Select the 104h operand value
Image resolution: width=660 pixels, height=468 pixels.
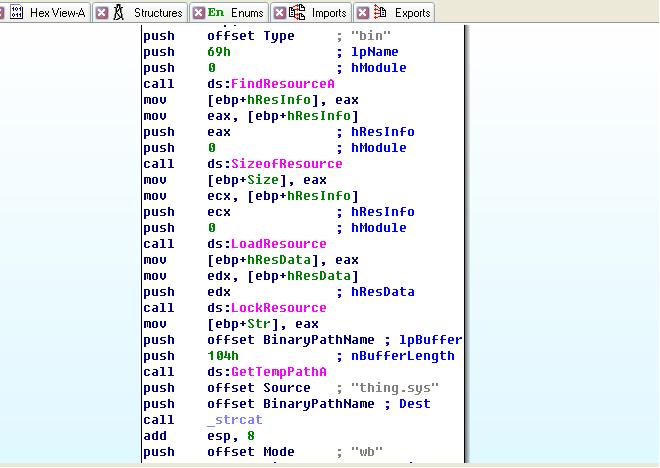coord(223,356)
